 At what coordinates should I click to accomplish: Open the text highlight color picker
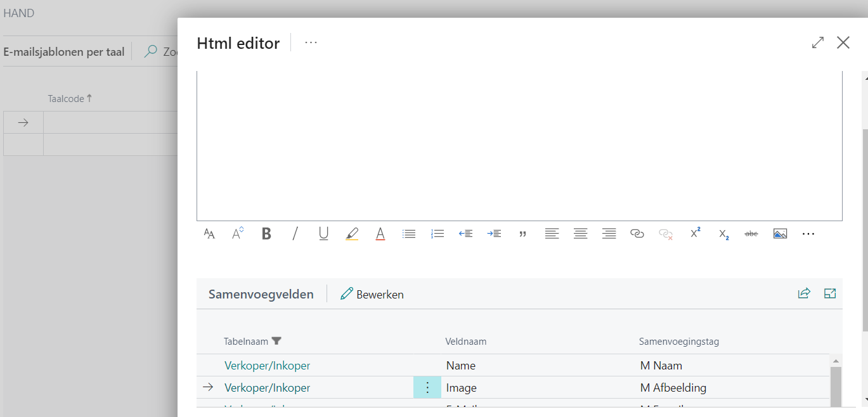point(352,234)
